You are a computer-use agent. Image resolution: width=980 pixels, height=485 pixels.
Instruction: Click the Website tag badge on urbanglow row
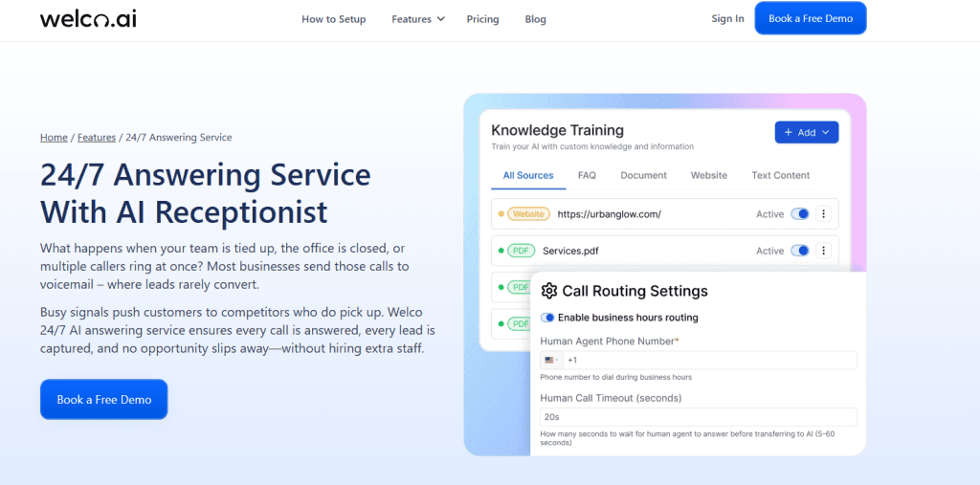[528, 214]
